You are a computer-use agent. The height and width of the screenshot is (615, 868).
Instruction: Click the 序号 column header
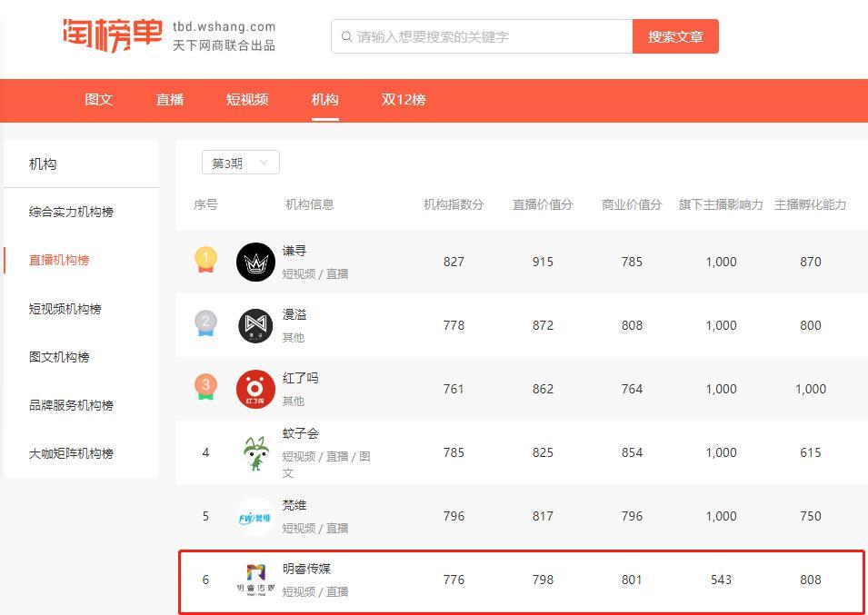tap(206, 204)
